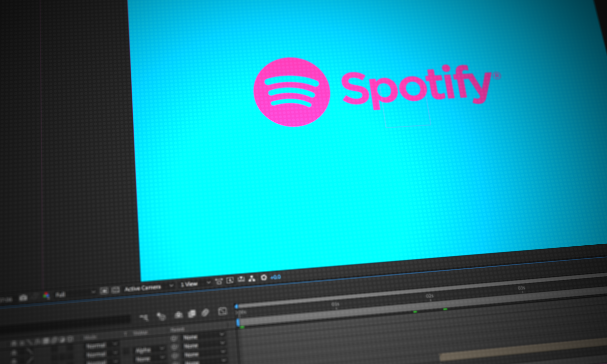
Task: Open the second Normal blending mode dropdown
Action: [102, 354]
